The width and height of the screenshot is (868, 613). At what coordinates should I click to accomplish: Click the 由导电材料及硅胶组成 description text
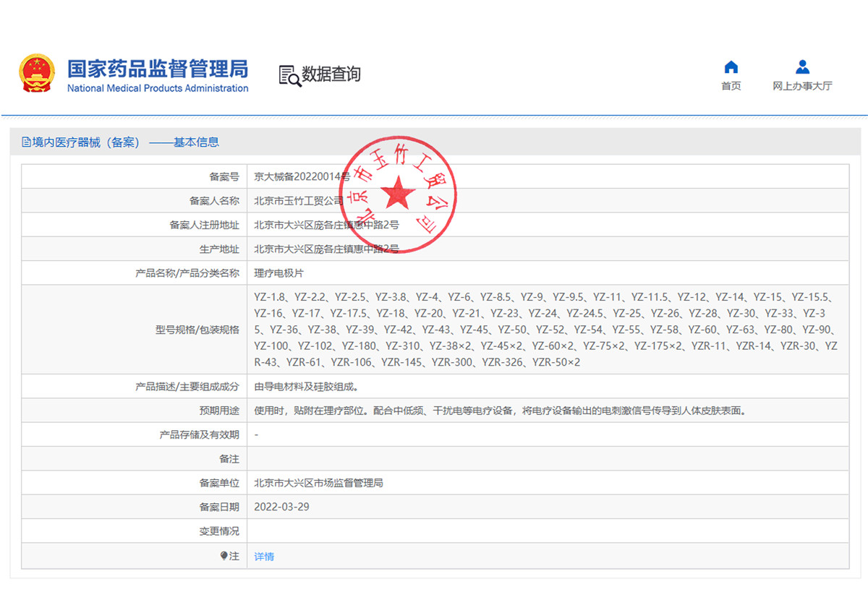(x=306, y=387)
